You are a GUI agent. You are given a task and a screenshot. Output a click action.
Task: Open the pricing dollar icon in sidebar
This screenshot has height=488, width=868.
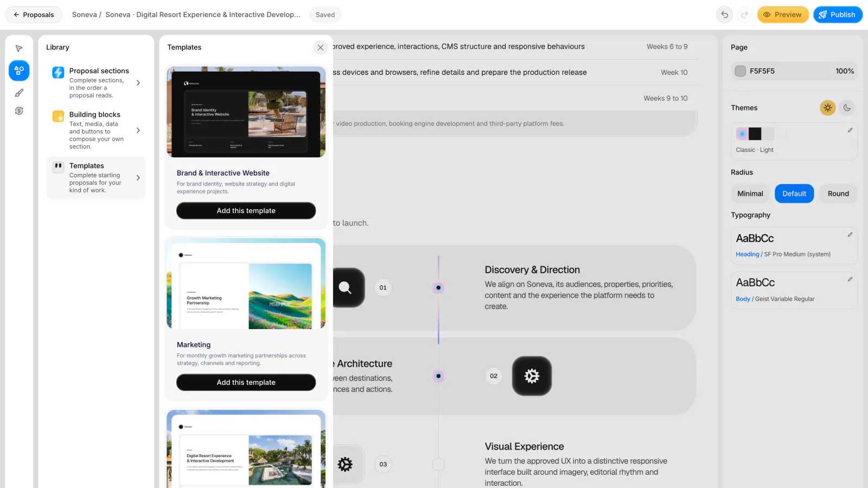[x=19, y=111]
